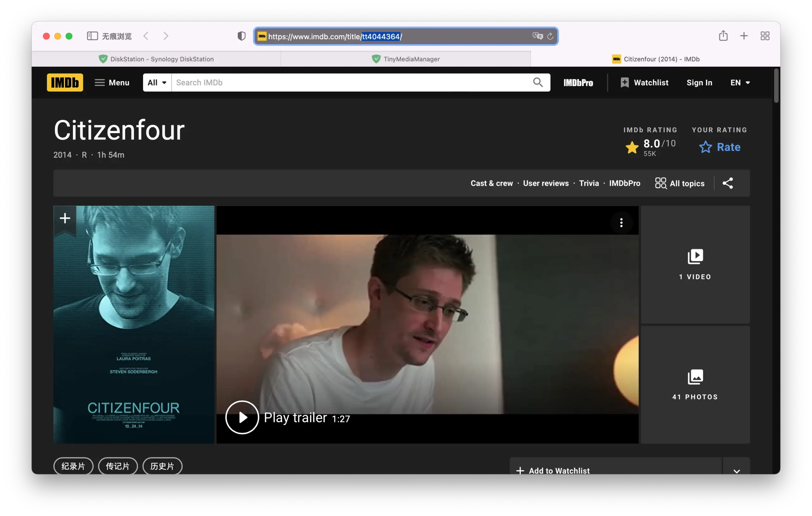
Task: Open a new tab
Action: [x=744, y=36]
